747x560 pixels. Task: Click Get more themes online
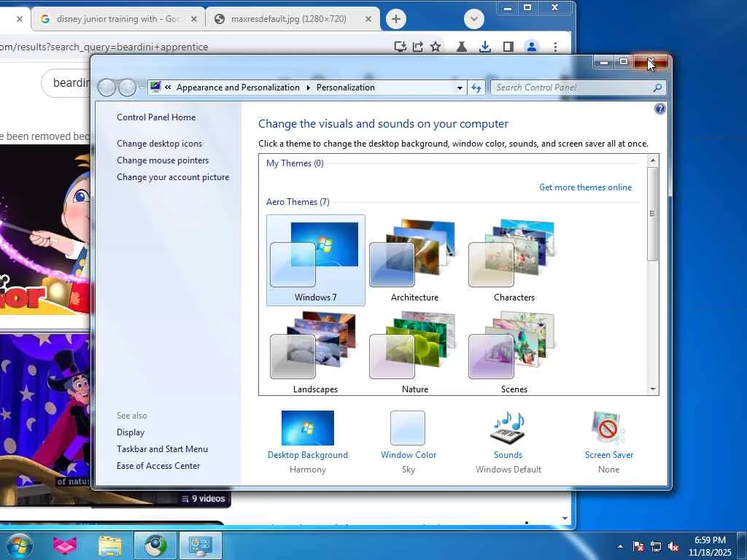tap(586, 187)
